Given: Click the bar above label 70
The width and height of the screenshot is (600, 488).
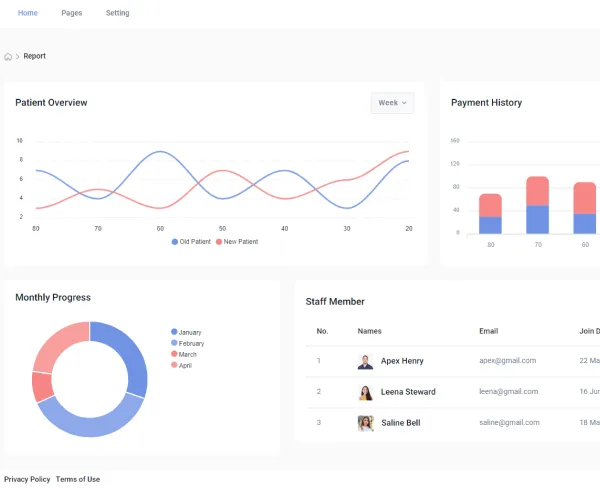Looking at the screenshot, I should coord(538,205).
